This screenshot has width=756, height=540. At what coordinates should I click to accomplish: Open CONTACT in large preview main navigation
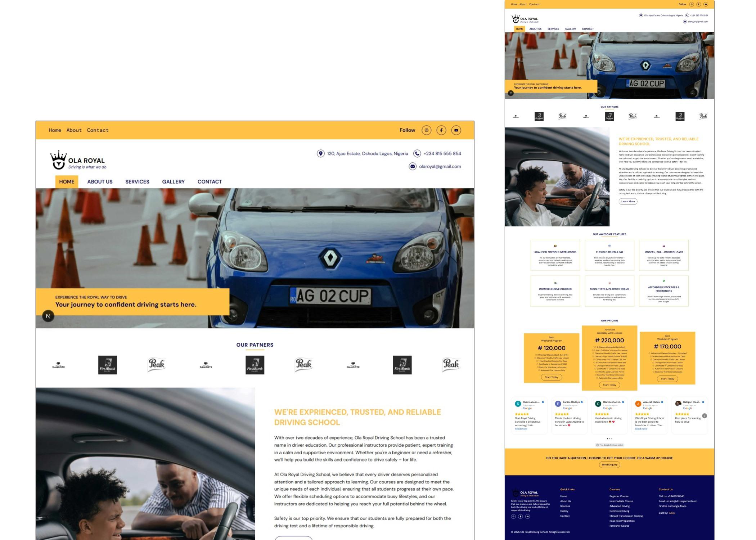tap(210, 182)
